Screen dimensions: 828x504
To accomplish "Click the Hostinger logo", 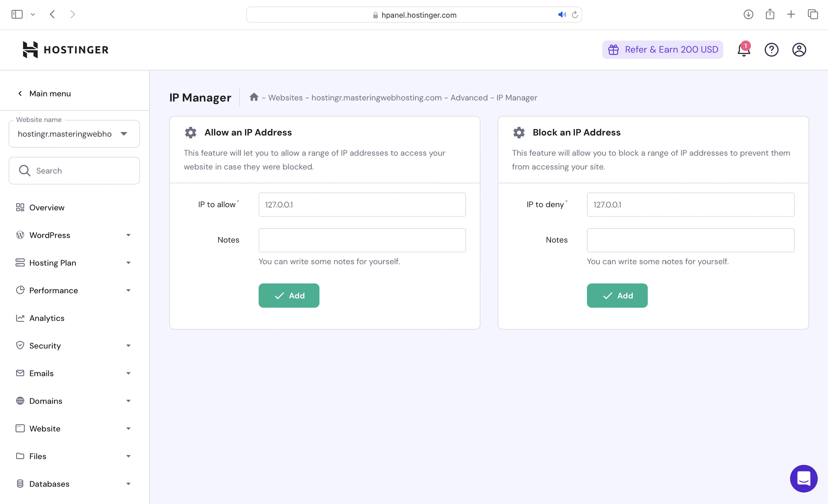I will [65, 50].
